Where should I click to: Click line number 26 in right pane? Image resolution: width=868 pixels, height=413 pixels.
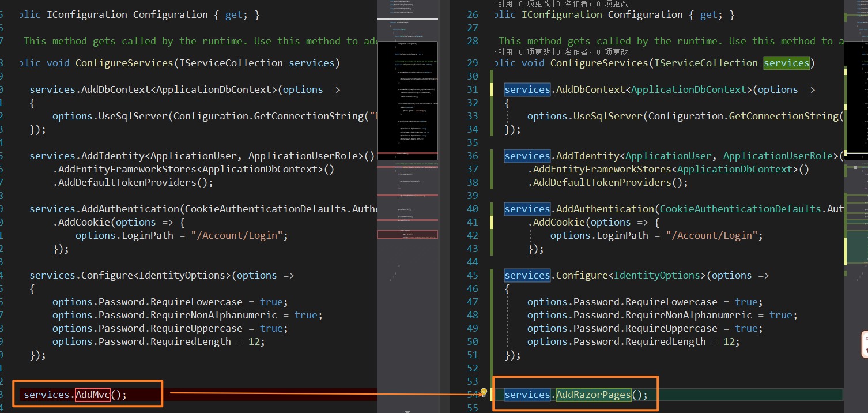(473, 14)
